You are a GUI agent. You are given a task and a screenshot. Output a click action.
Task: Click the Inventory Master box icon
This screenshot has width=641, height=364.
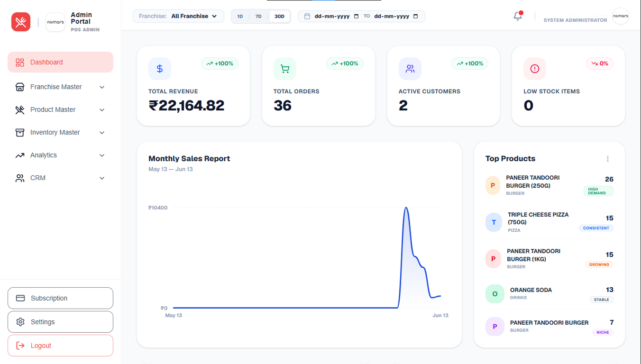(20, 133)
